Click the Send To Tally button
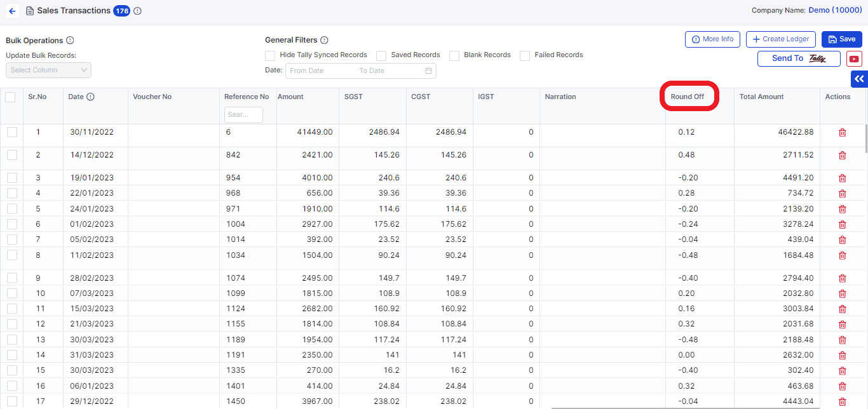The width and height of the screenshot is (868, 409). point(799,58)
